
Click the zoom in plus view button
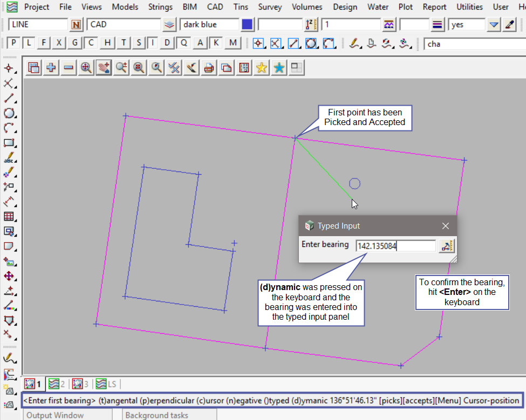[x=51, y=67]
